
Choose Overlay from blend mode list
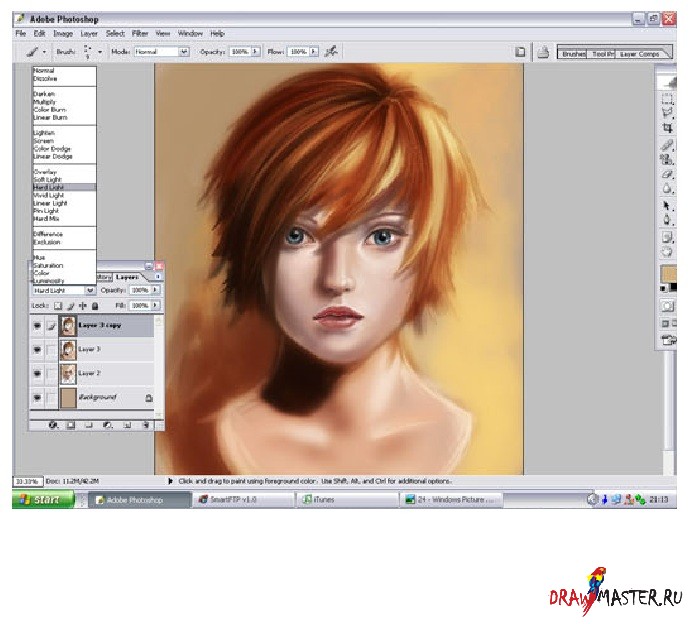[45, 172]
